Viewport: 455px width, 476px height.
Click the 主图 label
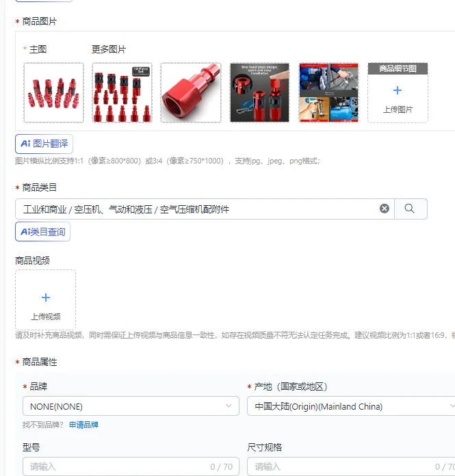38,49
